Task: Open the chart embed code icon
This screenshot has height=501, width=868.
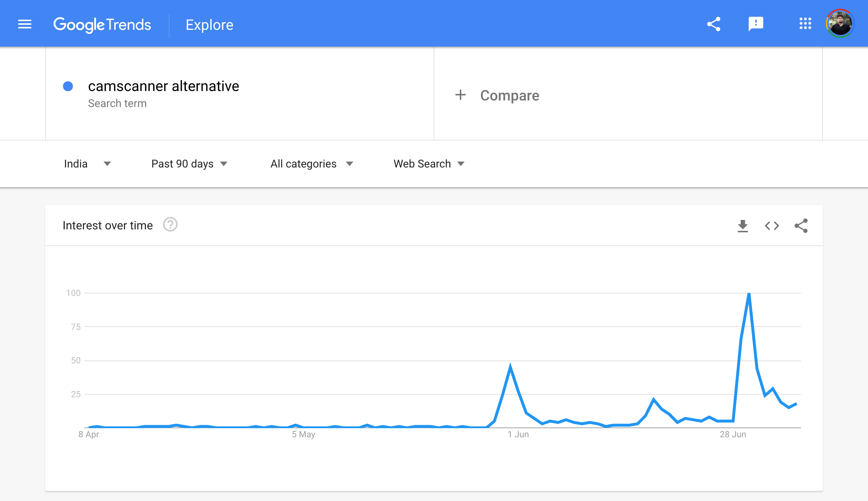Action: [x=772, y=226]
